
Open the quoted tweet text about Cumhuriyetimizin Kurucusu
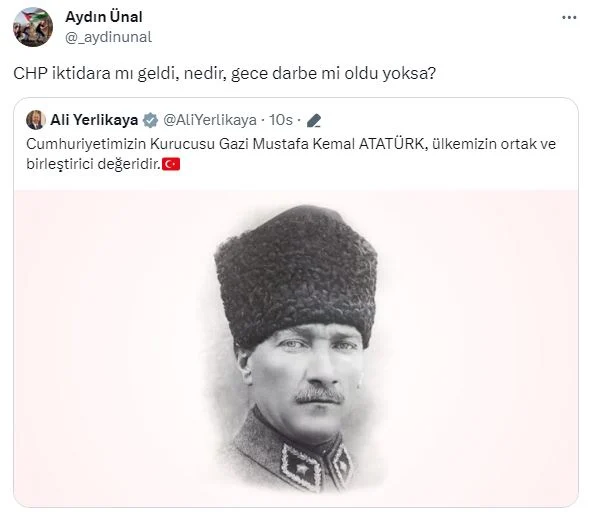[291, 154]
